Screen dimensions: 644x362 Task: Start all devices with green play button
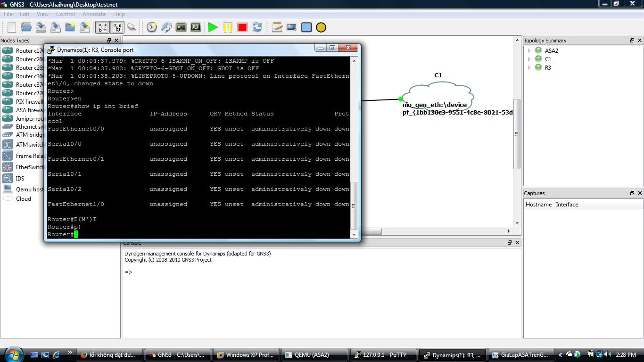point(213,27)
